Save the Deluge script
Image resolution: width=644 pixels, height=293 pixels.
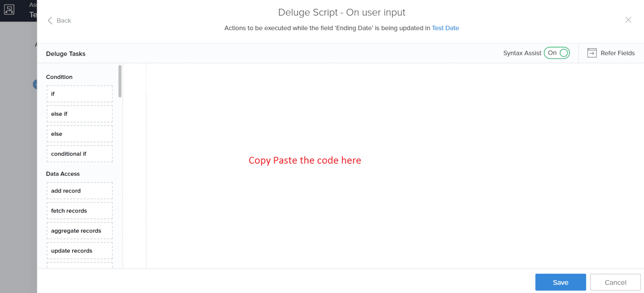pos(560,282)
